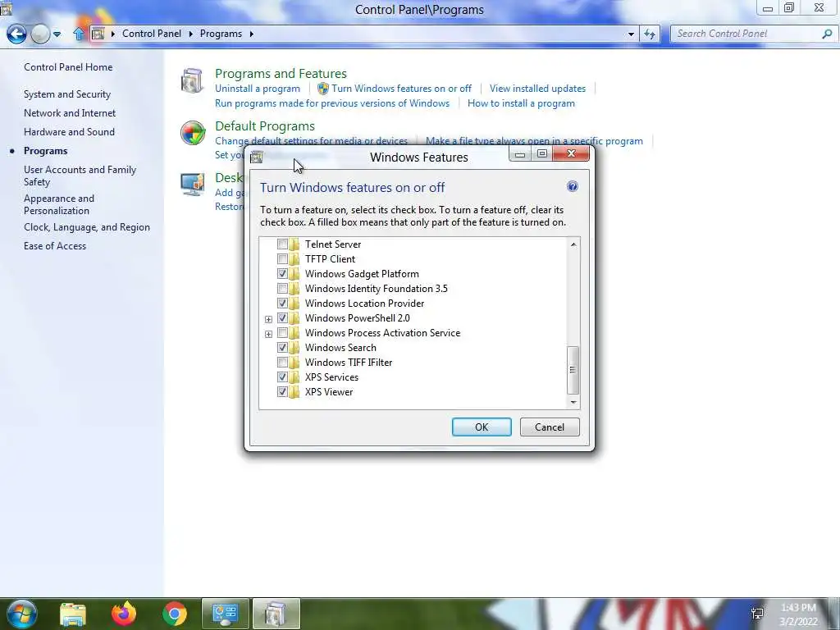Open Clock, Language, and Region category
The image size is (840, 630).
pos(87,227)
